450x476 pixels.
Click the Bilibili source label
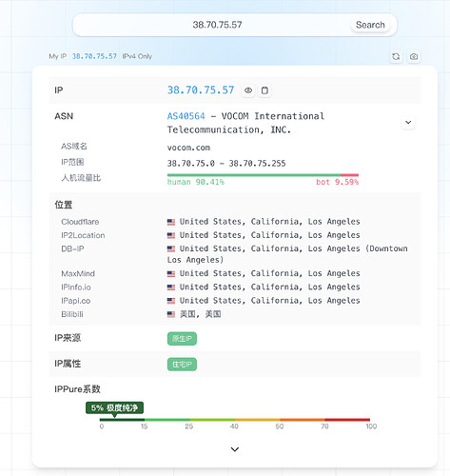[72, 314]
